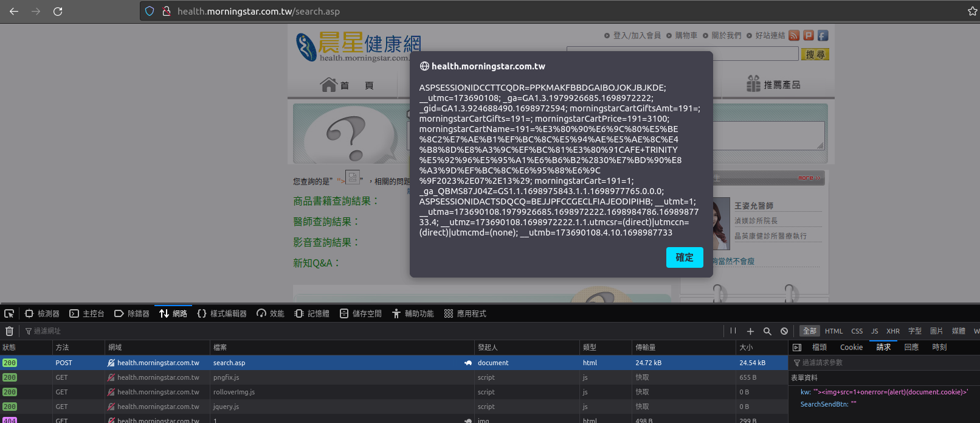Open the Cookie tab in request details

tap(851, 348)
